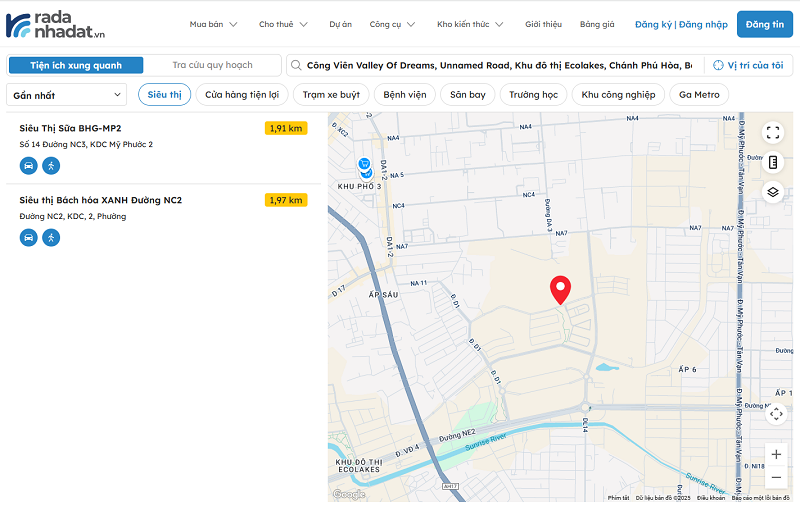Enable the Bệnh viện filter chip
Screen dimensions: 800x515
point(404,95)
